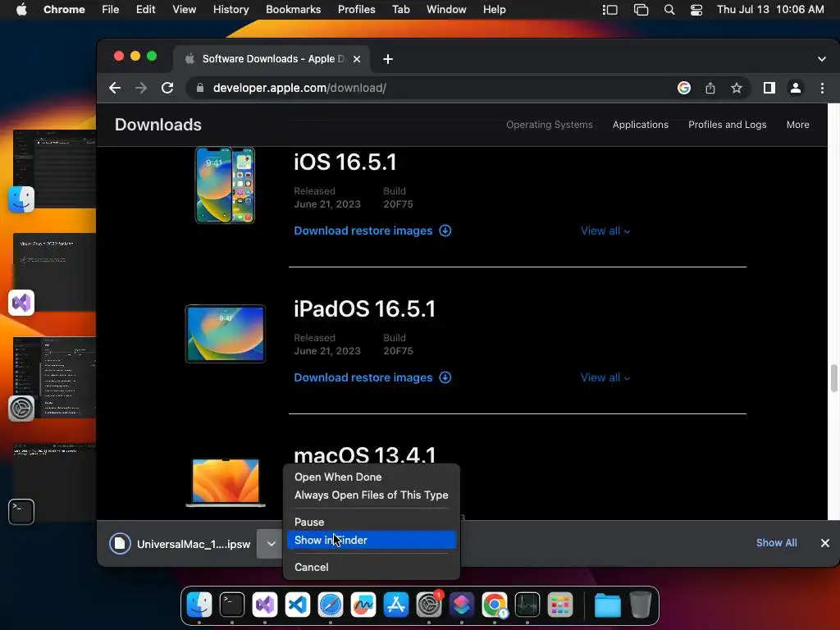Open Launchpad from the Dock
The height and width of the screenshot is (630, 840).
coord(560,605)
